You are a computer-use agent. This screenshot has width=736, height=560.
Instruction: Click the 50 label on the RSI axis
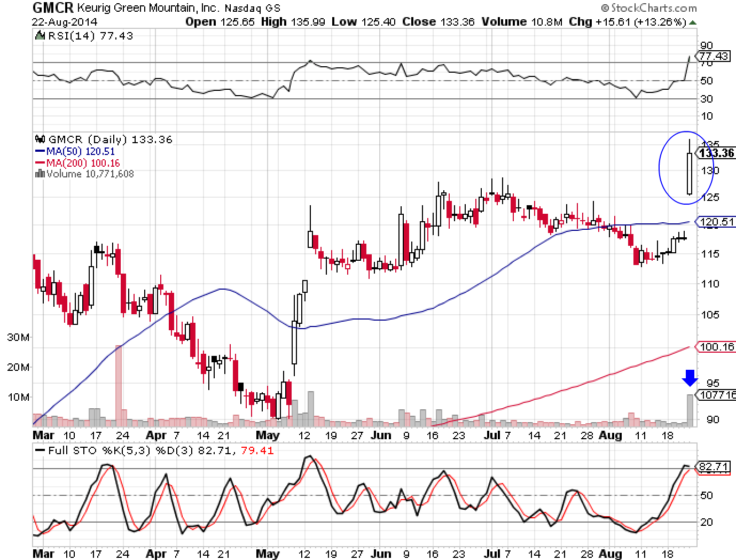coord(706,81)
